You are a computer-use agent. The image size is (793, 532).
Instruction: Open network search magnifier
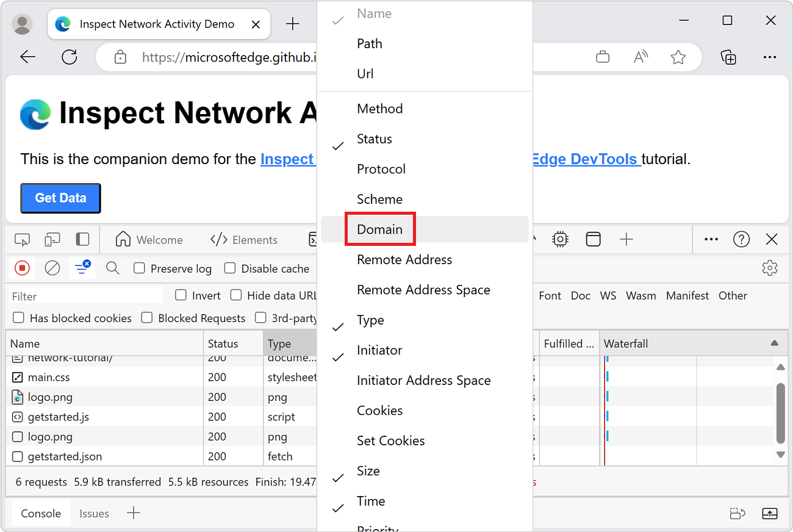(x=113, y=268)
